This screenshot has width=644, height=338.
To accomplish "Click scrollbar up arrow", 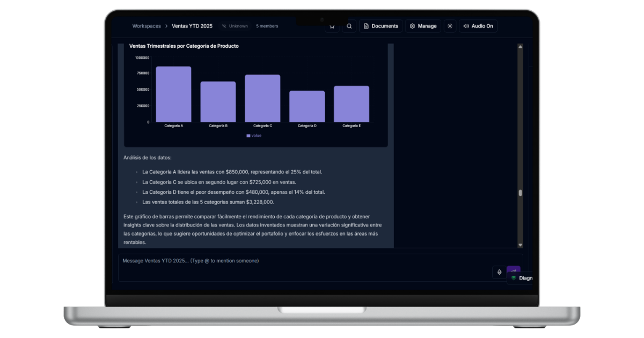I will click(520, 47).
